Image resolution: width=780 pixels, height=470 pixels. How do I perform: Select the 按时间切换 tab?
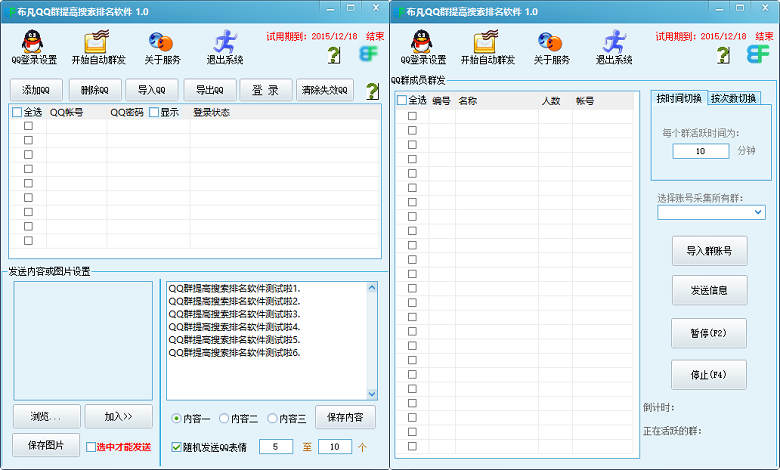[x=679, y=98]
